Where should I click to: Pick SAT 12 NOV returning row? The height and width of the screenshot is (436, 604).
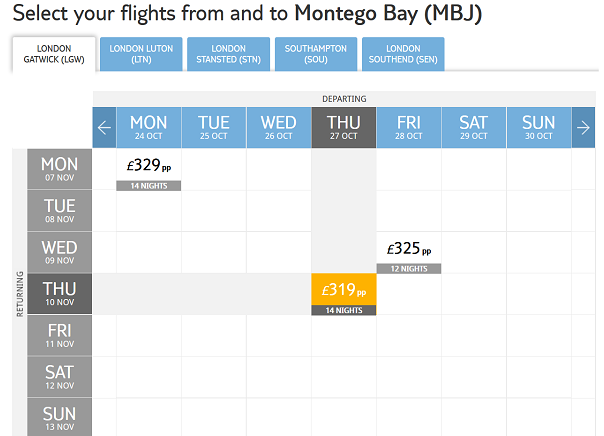(x=59, y=377)
